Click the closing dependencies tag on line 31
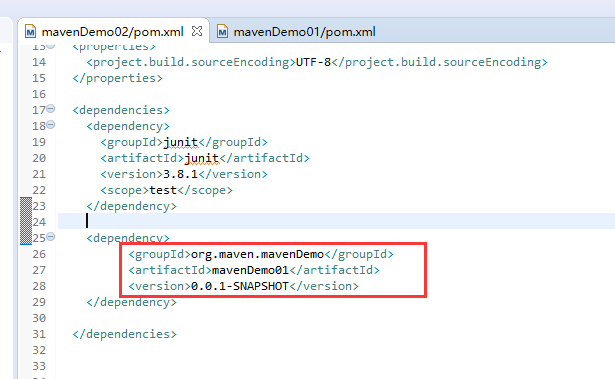The height and width of the screenshot is (379, 615). point(124,334)
